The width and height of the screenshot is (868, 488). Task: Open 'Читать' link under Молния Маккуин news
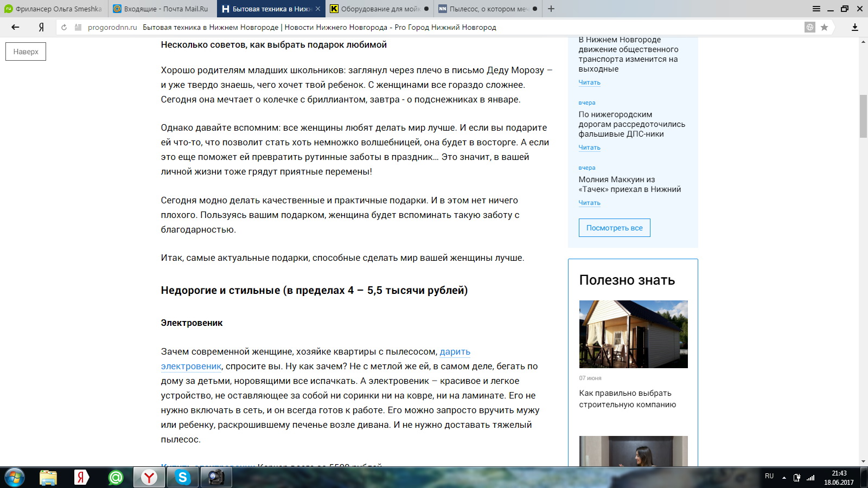(x=589, y=203)
